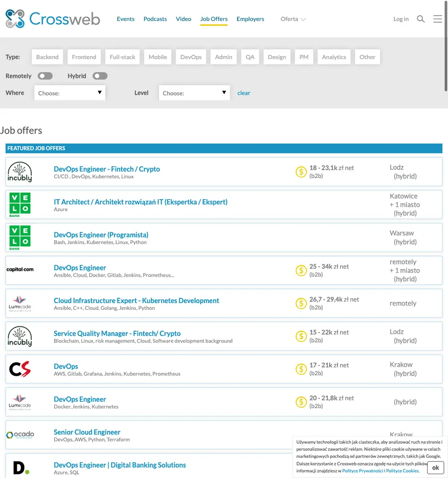Open DevOps Engineer | Digital Banking Solutions offer
This screenshot has width=448, height=478.
click(x=120, y=465)
